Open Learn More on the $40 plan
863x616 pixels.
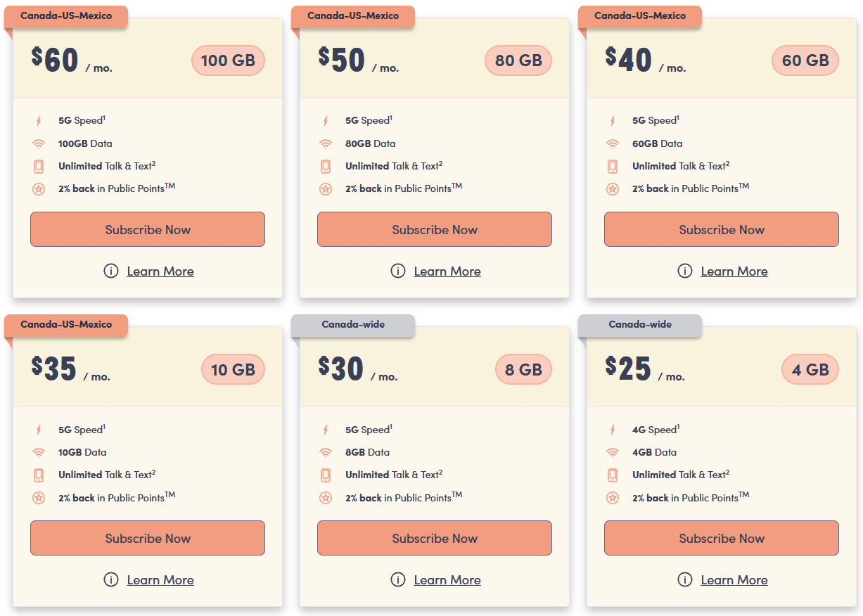(734, 271)
